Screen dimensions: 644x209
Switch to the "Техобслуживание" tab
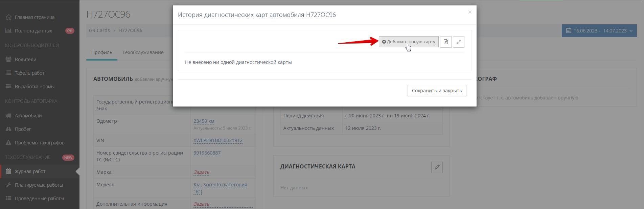coord(143,52)
